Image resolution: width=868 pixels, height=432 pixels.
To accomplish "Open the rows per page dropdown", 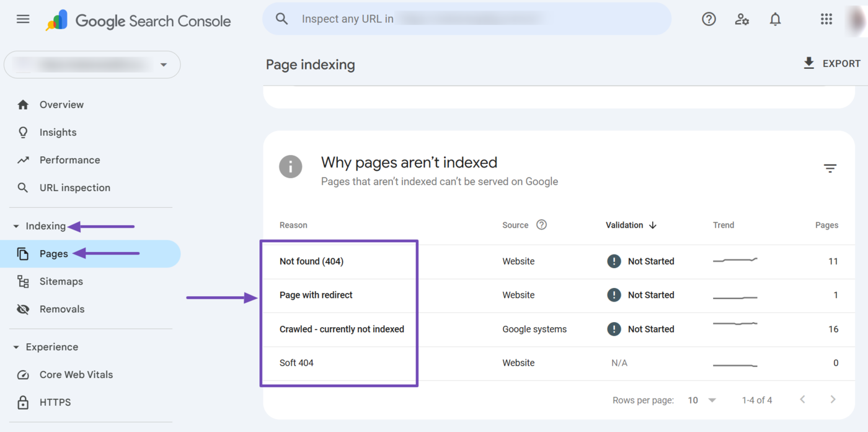I will click(x=701, y=400).
